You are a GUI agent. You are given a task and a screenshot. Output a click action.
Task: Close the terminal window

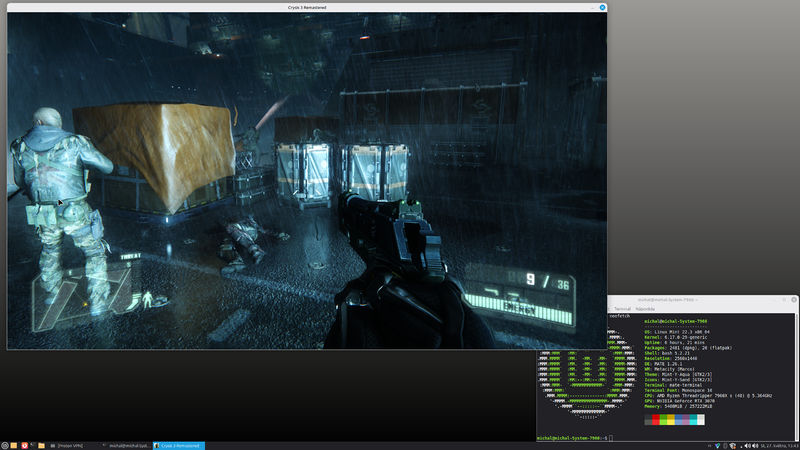point(794,299)
